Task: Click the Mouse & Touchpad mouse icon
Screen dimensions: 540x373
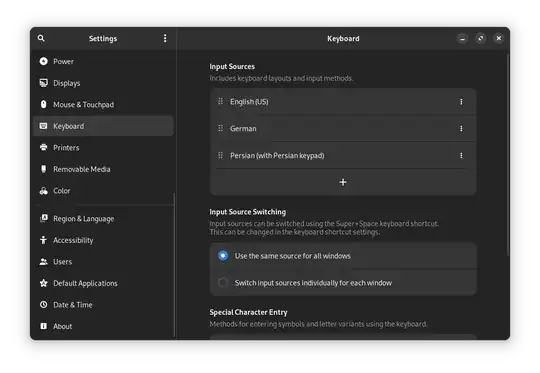Action: click(43, 104)
